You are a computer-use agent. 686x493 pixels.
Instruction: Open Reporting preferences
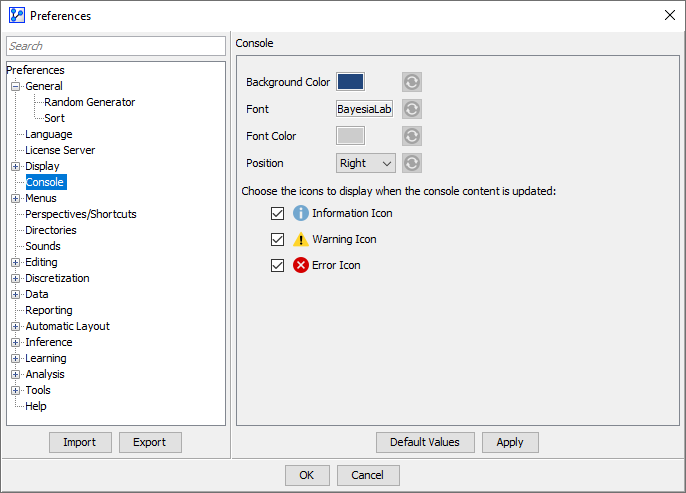(49, 310)
